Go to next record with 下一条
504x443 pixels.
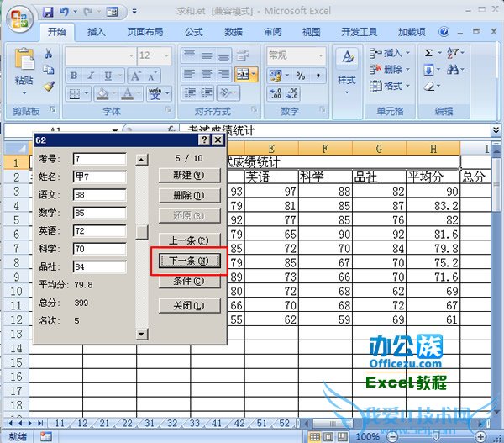[x=189, y=261]
